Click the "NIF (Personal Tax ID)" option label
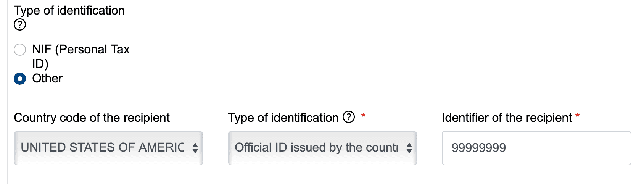This screenshot has height=184, width=644. click(80, 50)
